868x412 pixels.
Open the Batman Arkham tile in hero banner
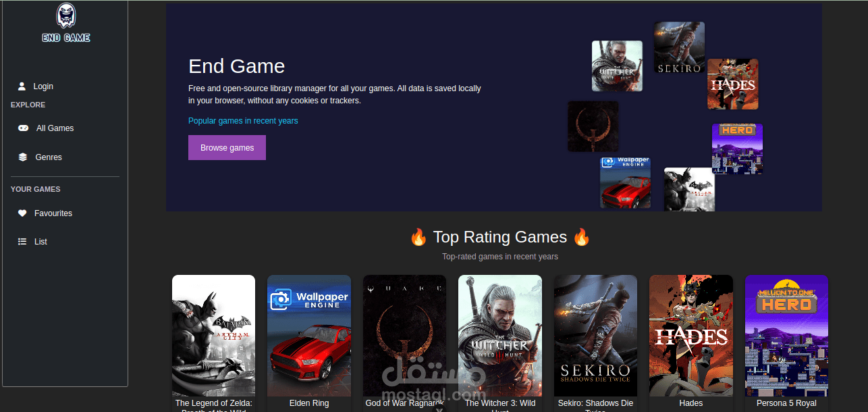pos(689,189)
